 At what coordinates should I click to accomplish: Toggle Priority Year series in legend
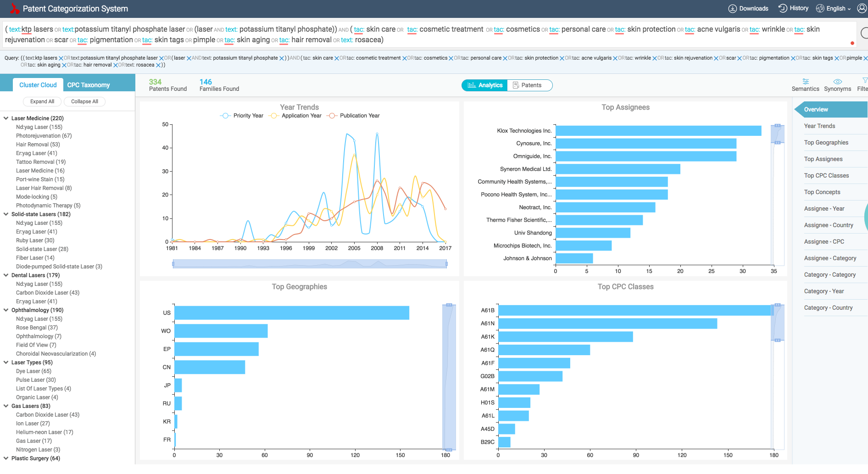[242, 116]
